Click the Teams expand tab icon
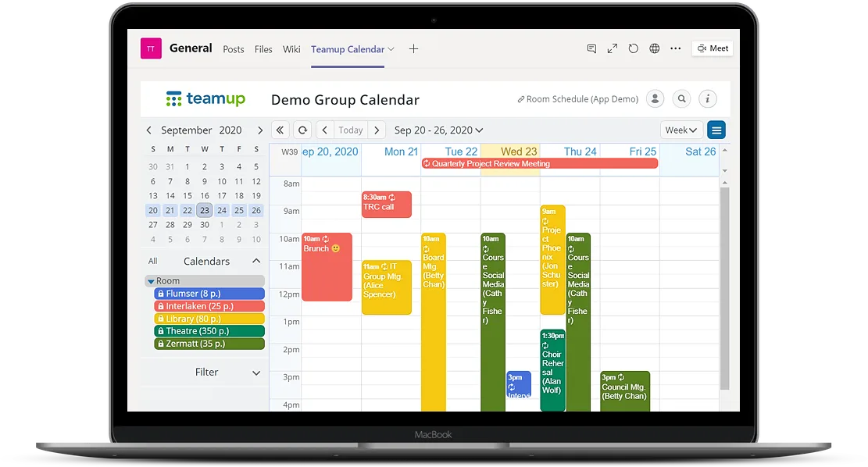The image size is (868, 467). [x=613, y=48]
